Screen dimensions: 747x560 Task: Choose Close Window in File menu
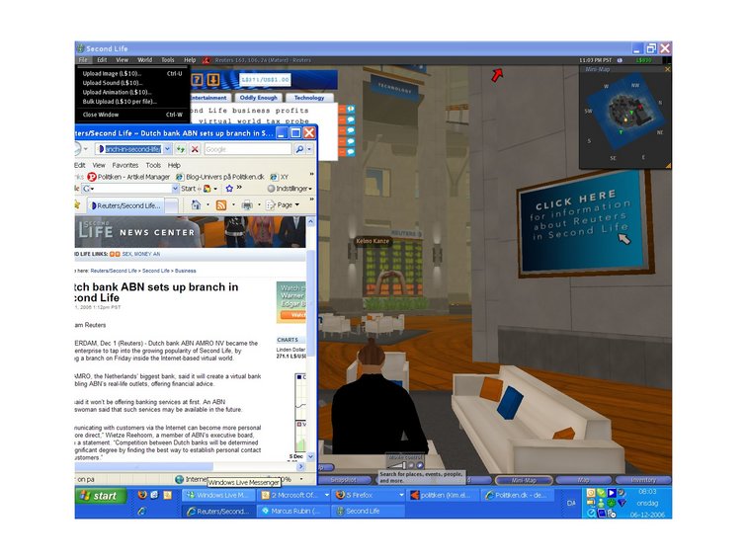(x=132, y=115)
